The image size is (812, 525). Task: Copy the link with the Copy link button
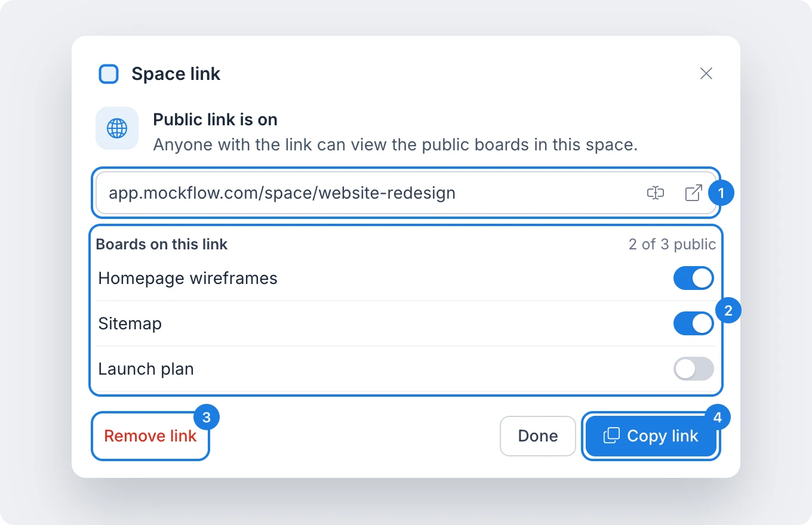(651, 436)
